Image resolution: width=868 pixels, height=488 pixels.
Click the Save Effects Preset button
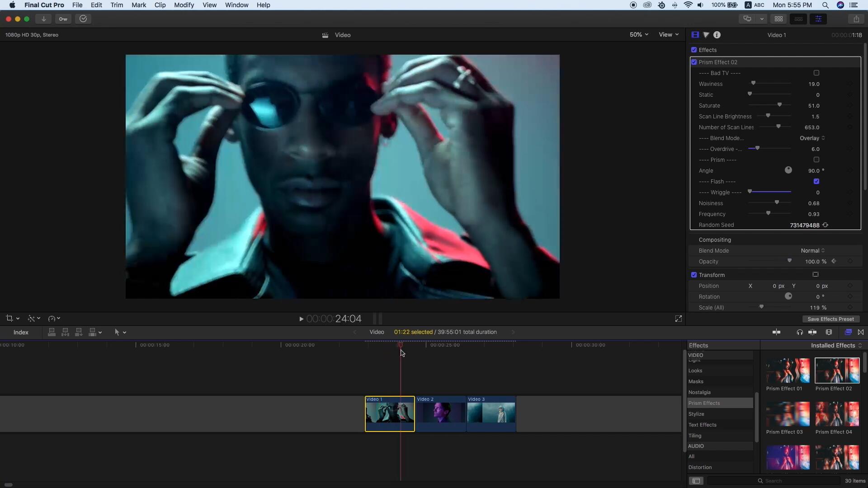pyautogui.click(x=830, y=319)
